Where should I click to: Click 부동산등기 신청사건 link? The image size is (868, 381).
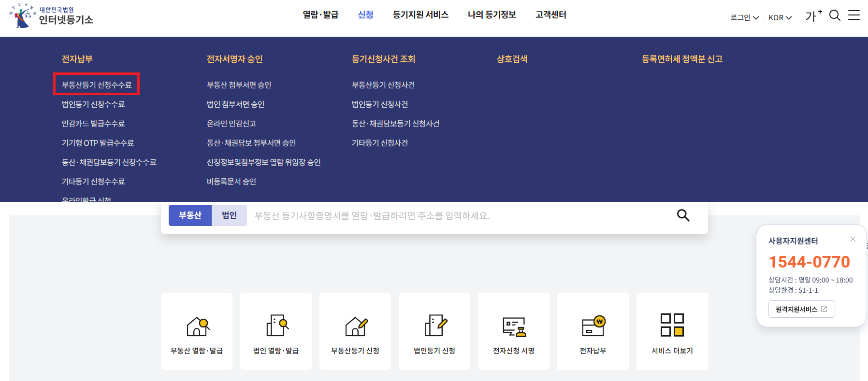(383, 85)
